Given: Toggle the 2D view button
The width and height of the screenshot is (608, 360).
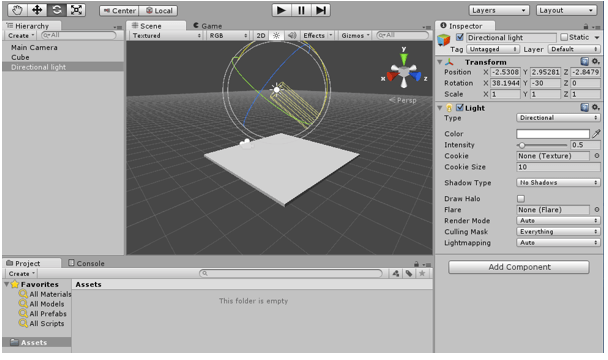Looking at the screenshot, I should (261, 35).
